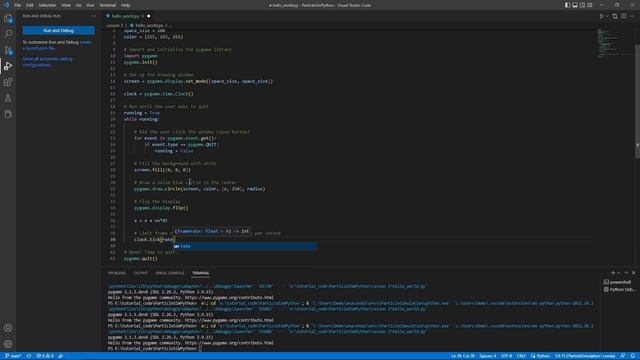640x360 pixels.
Task: Click the open changes icon in editor toolbar
Action: pyautogui.click(x=615, y=16)
